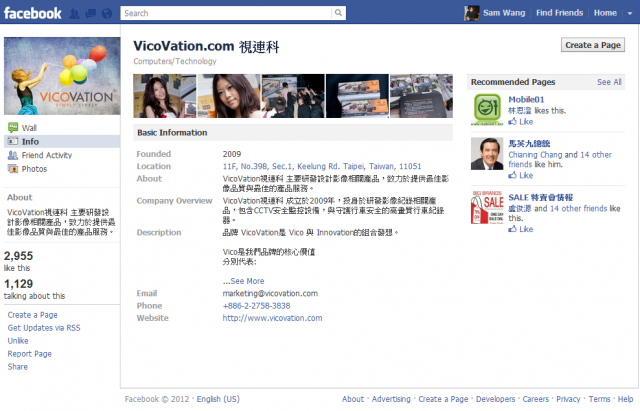This screenshot has width=640, height=411.
Task: Click Create a Page in left sidebar
Action: 33,315
